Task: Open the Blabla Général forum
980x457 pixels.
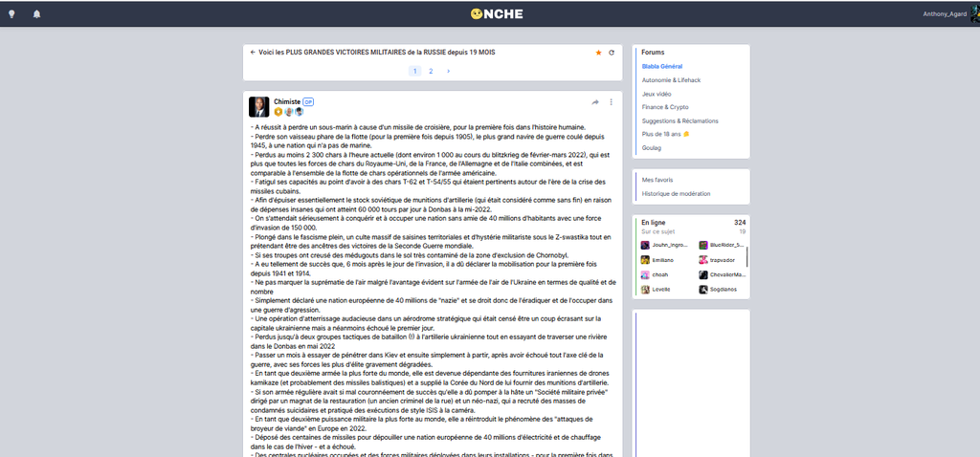Action: coord(662,66)
